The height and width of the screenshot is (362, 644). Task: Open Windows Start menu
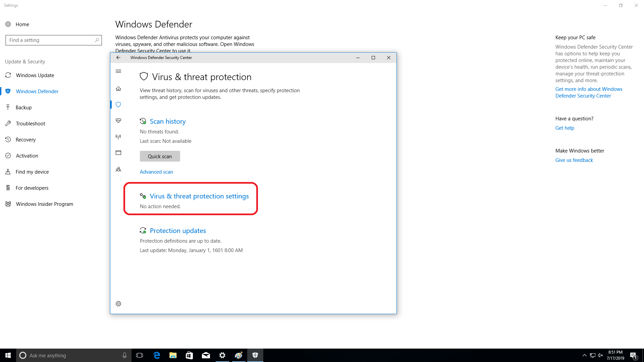pyautogui.click(x=8, y=355)
